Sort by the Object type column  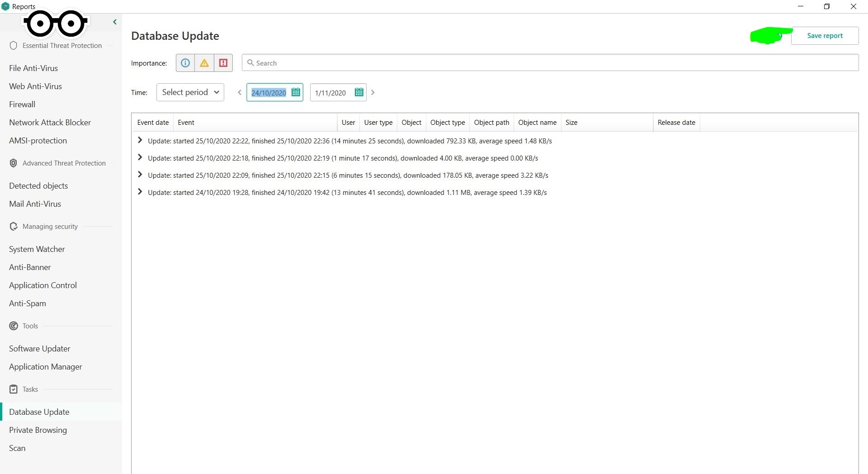tap(448, 123)
